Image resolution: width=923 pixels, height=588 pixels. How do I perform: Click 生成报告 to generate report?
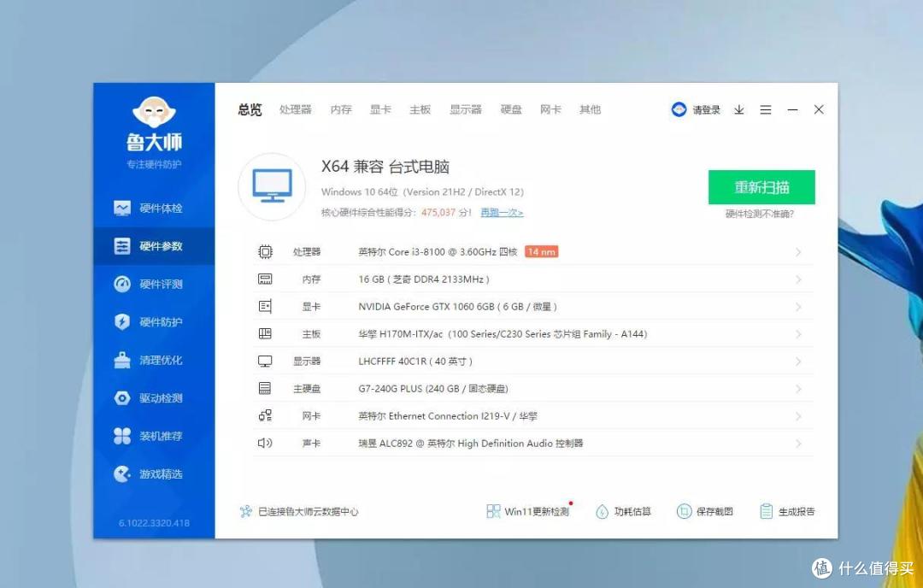click(x=788, y=511)
